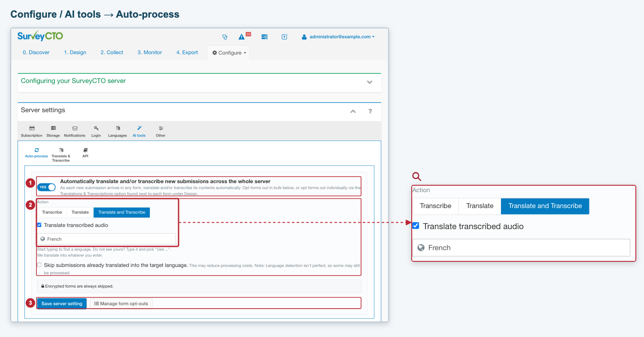Click the Save server setting button
The width and height of the screenshot is (644, 337).
point(62,303)
